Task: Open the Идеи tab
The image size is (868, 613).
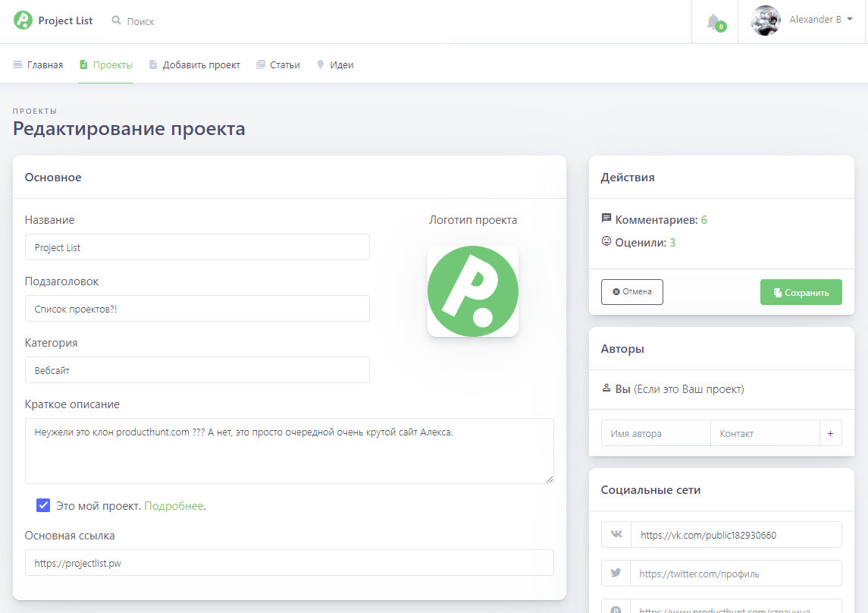Action: tap(334, 65)
